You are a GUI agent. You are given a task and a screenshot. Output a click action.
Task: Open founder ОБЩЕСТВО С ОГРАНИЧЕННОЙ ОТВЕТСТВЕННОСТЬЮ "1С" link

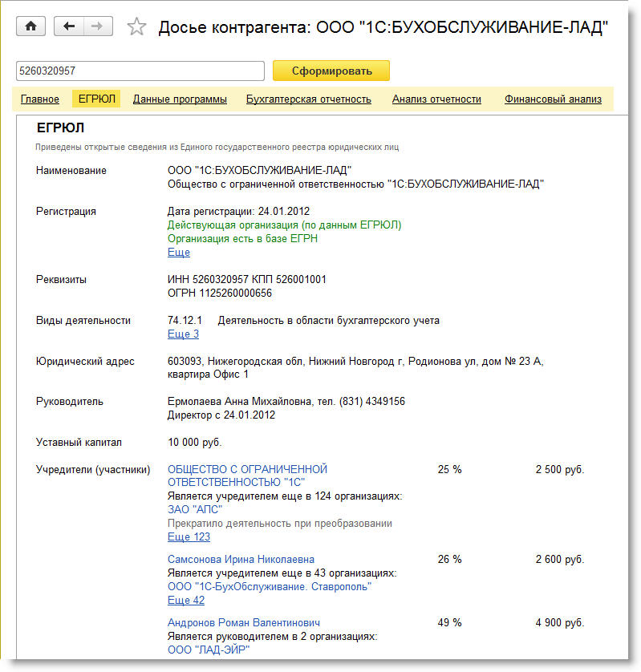coord(247,476)
